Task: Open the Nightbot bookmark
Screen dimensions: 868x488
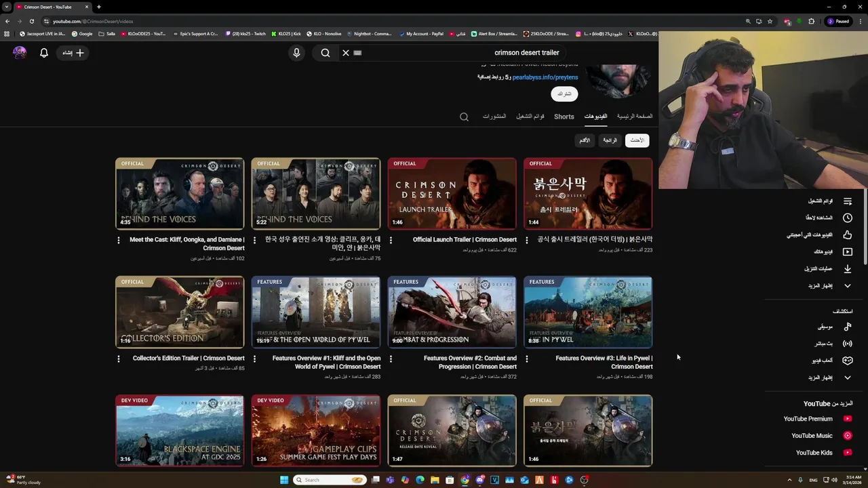Action: click(x=369, y=33)
